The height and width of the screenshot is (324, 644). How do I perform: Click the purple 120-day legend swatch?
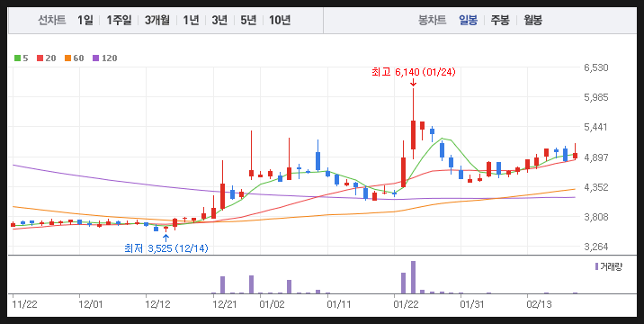(x=96, y=58)
